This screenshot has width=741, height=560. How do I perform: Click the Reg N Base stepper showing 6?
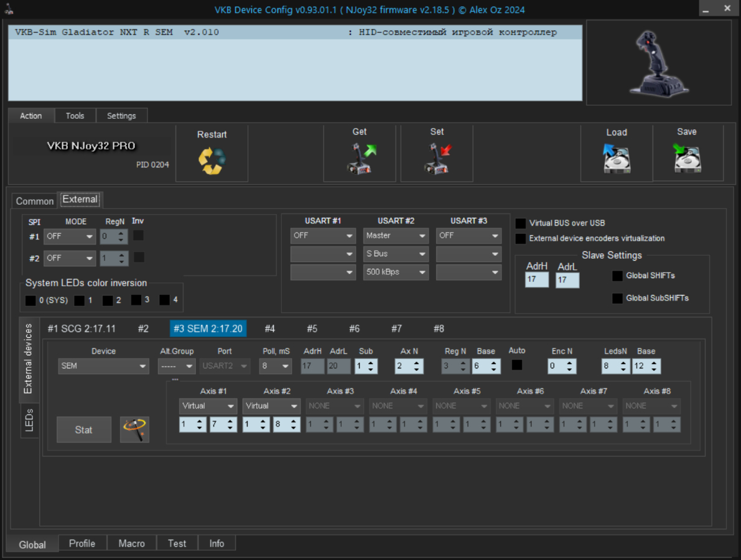pos(487,366)
